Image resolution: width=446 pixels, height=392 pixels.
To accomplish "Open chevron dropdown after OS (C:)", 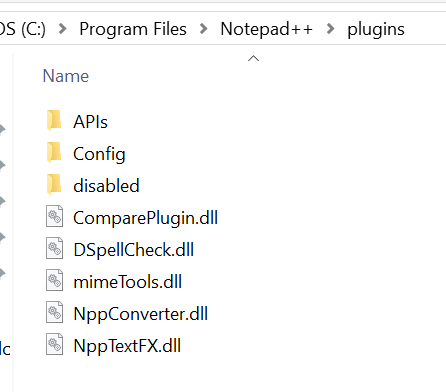I will pyautogui.click(x=62, y=29).
